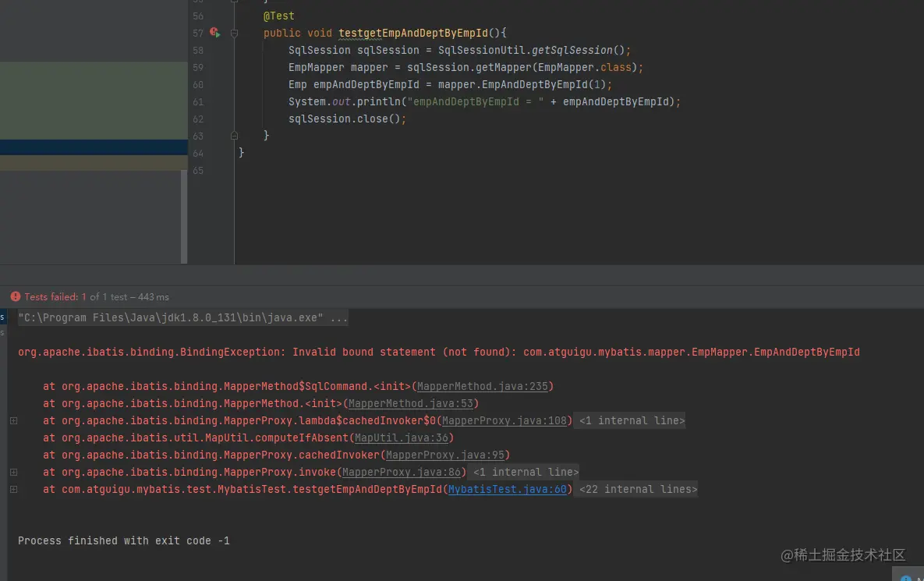This screenshot has height=581, width=924.
Task: Click the run test gutter icon on line 57
Action: coord(214,33)
